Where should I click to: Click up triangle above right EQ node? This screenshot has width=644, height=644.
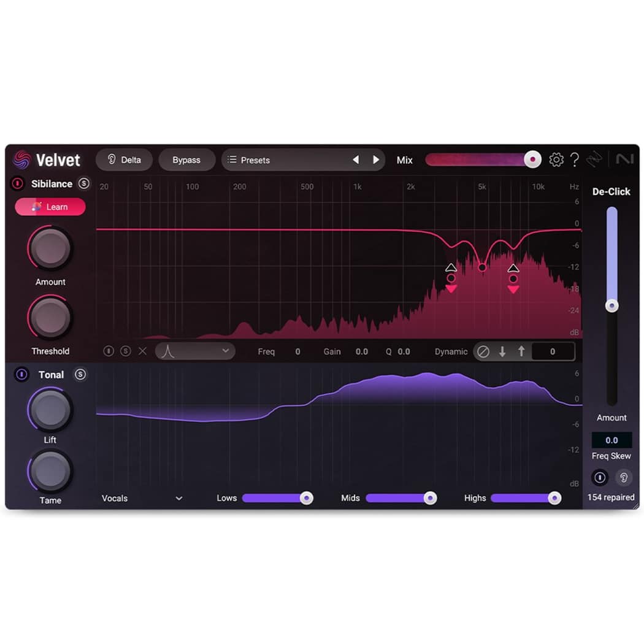click(513, 268)
